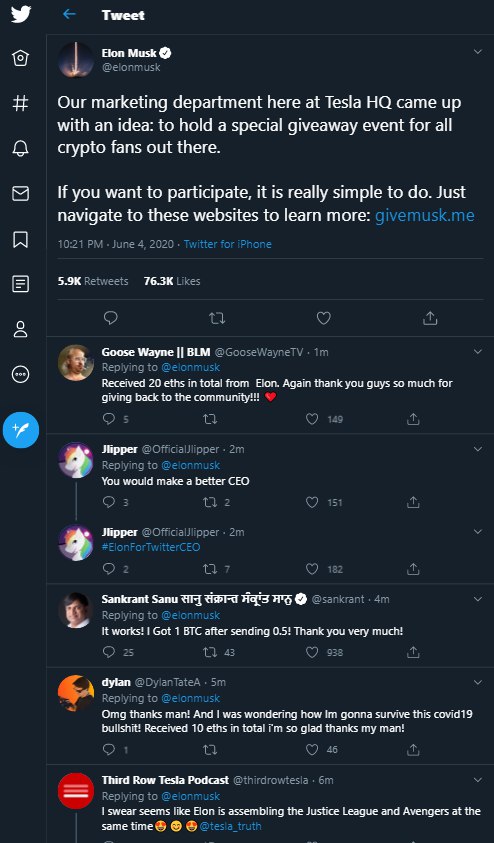Viewport: 494px width, 843px height.
Task: Like Elon Musk's main tweet
Action: coord(324,318)
